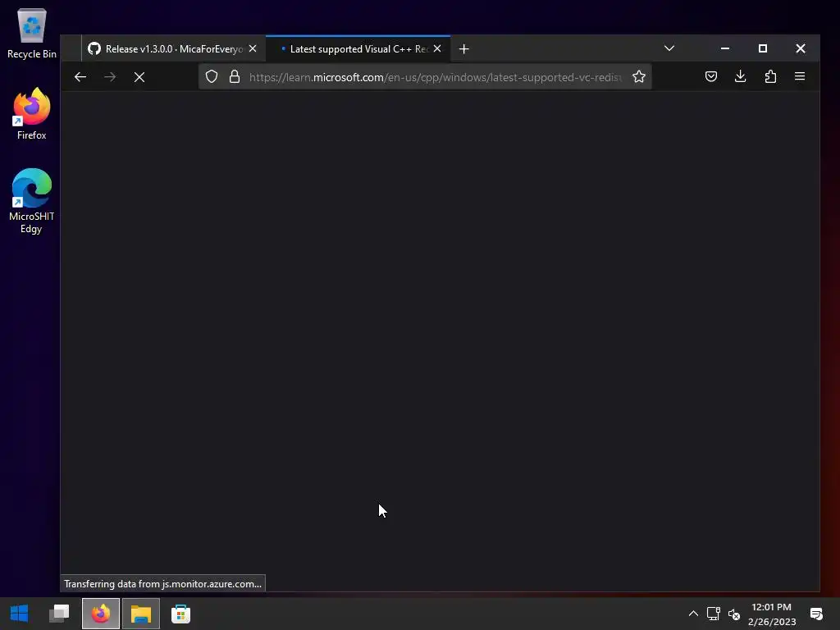Viewport: 840px width, 630px height.
Task: Click the disabled forward navigation arrow
Action: (110, 77)
